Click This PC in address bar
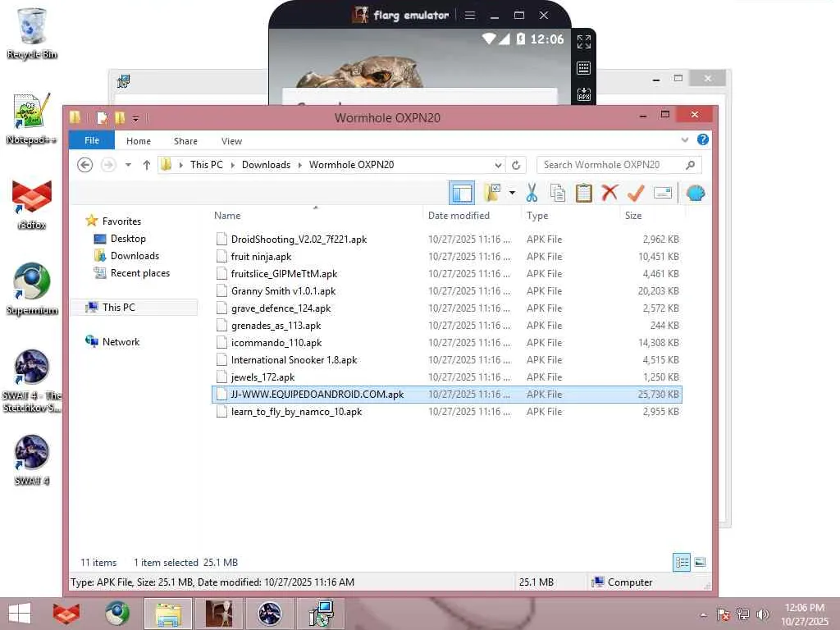 coord(206,164)
